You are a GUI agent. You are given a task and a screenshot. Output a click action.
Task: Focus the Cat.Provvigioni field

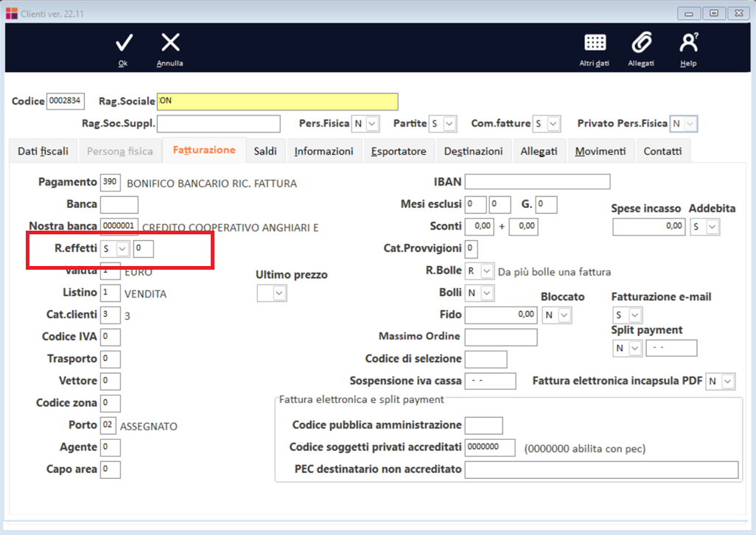click(471, 248)
